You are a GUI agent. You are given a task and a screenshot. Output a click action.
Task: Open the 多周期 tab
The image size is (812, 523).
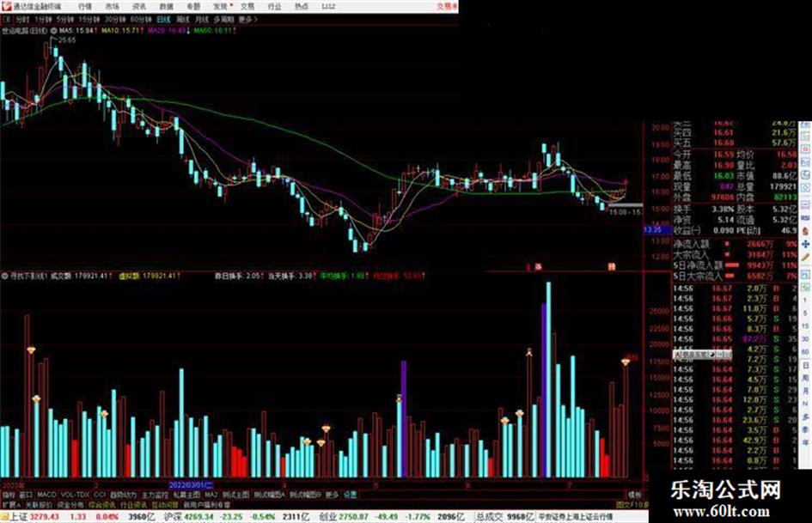[x=223, y=20]
